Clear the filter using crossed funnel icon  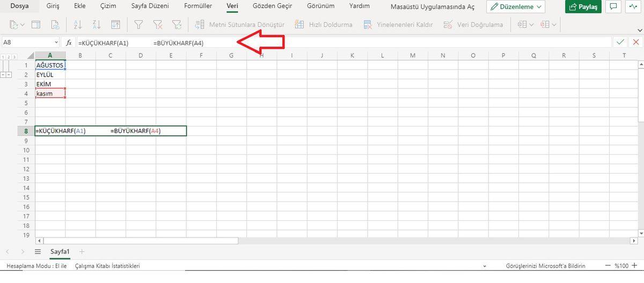pos(157,25)
